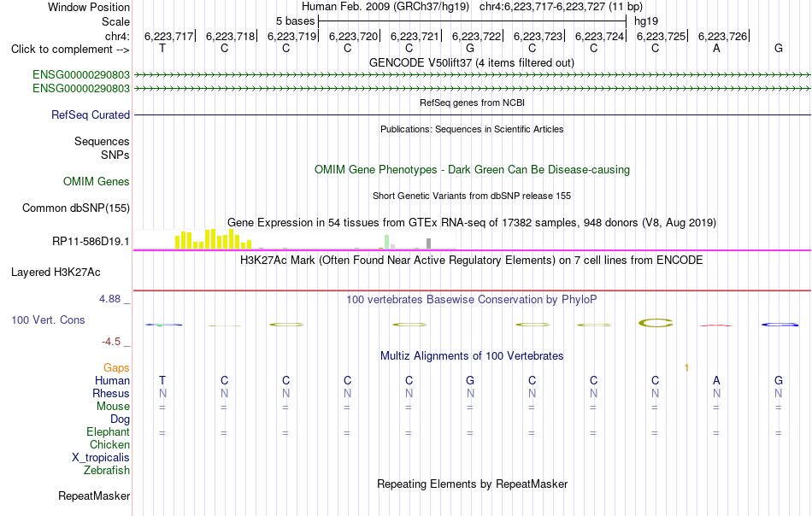Viewport: 812px width, 516px height.
Task: Click the Elephant species label
Action: [x=109, y=431]
